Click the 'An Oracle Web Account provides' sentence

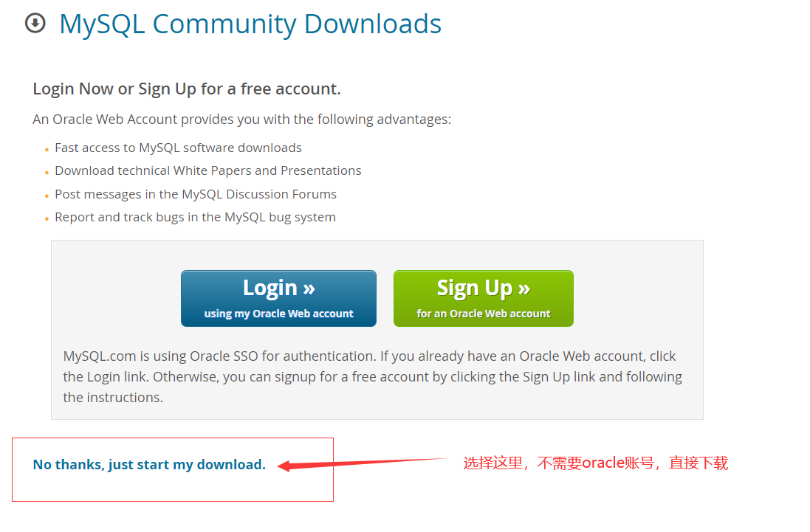(x=241, y=120)
